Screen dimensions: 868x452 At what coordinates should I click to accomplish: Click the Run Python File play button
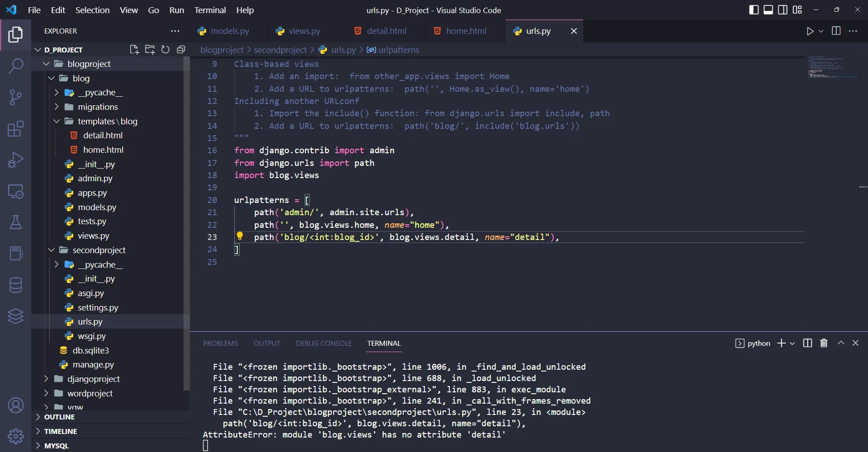pyautogui.click(x=810, y=31)
